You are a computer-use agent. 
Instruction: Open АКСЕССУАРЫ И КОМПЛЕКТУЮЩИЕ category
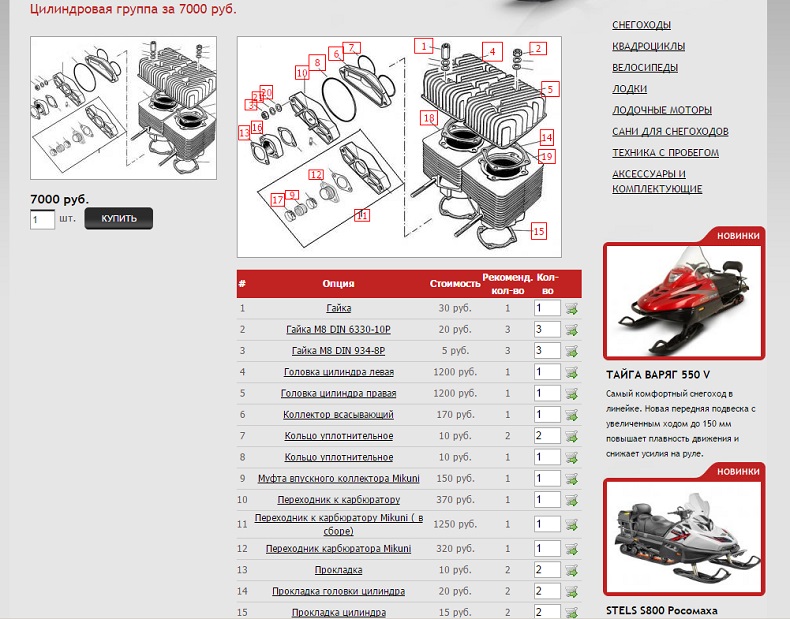pos(657,181)
